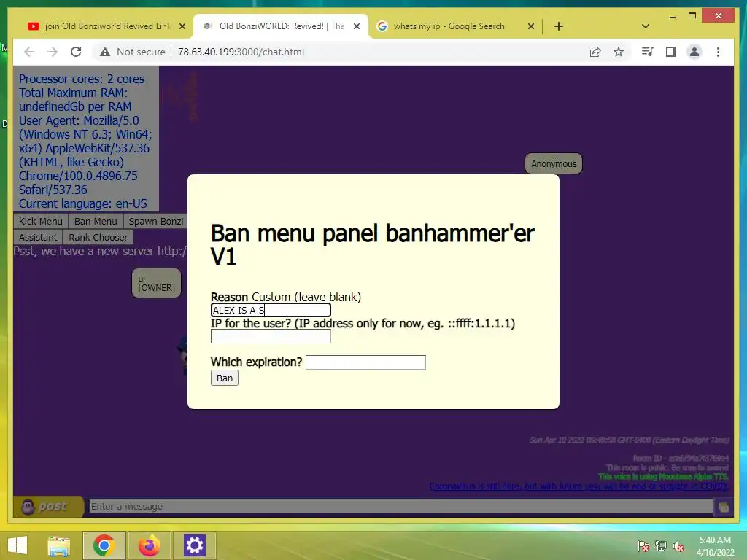Switch to whats my ip Google Search tab
The width and height of the screenshot is (747, 560).
click(x=449, y=26)
